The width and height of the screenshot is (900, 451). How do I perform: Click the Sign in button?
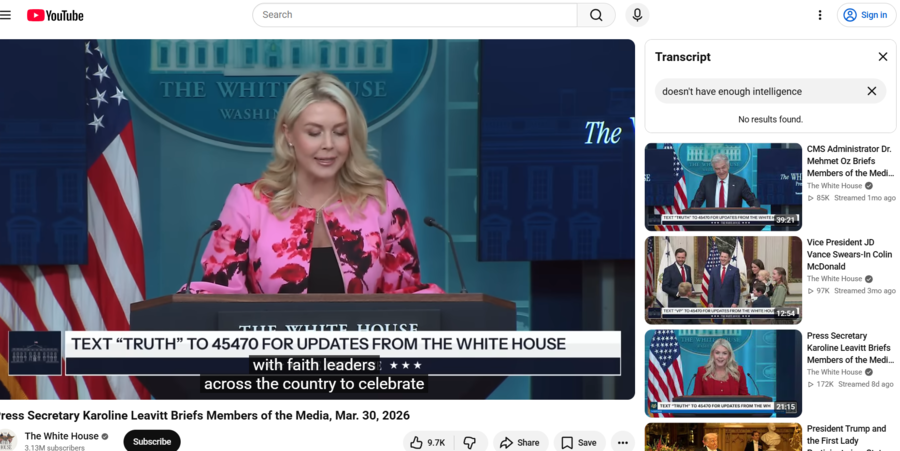click(x=866, y=15)
